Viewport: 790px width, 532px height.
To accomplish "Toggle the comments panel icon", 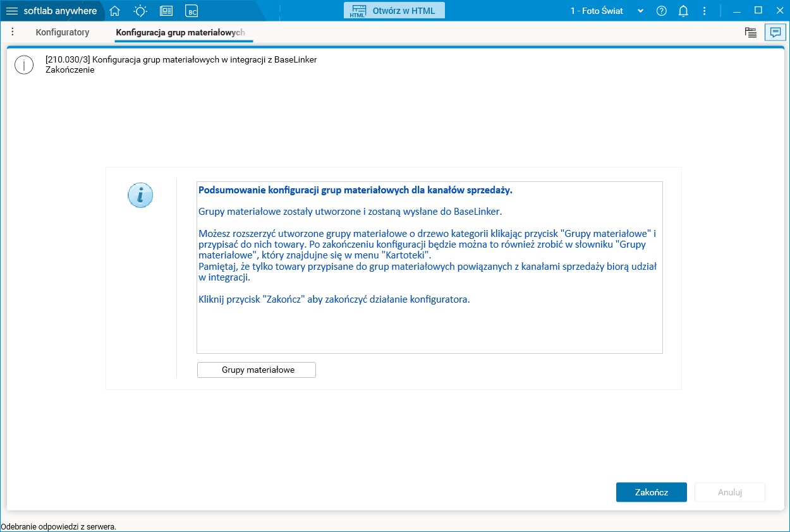I will click(775, 32).
